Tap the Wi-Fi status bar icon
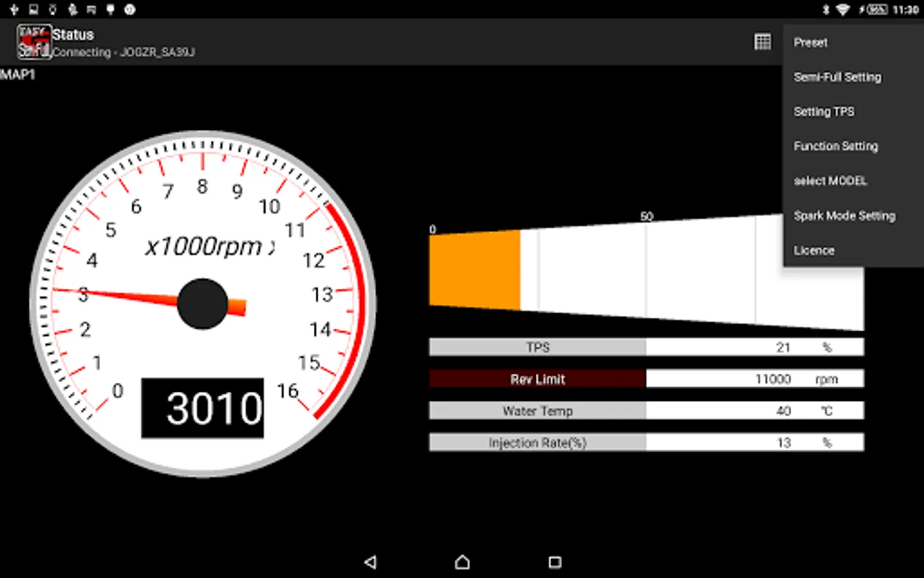The height and width of the screenshot is (578, 924). (x=843, y=10)
